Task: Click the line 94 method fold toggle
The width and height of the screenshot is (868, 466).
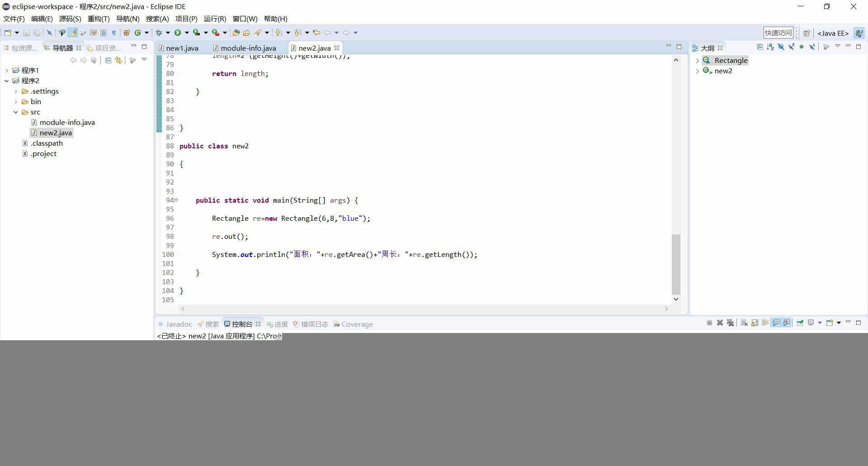Action: coord(176,200)
